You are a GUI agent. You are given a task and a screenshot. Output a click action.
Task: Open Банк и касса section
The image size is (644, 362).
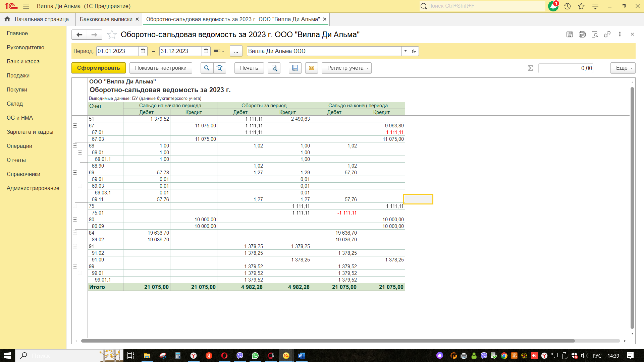tap(23, 61)
